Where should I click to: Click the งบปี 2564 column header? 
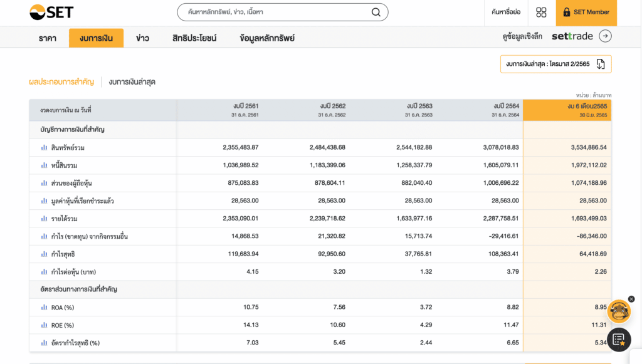click(x=505, y=110)
